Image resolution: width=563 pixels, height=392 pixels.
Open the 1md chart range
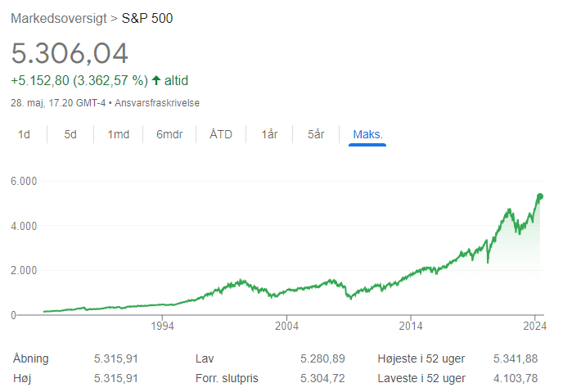(x=118, y=134)
